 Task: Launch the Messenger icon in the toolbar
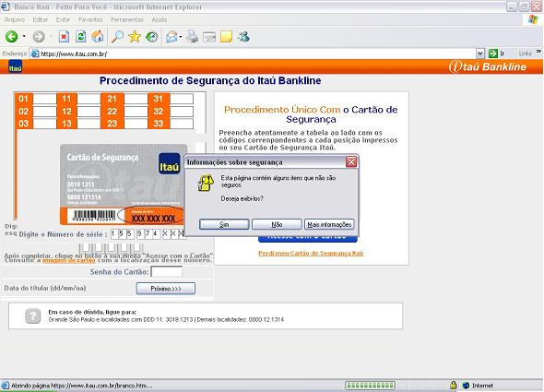click(x=243, y=37)
